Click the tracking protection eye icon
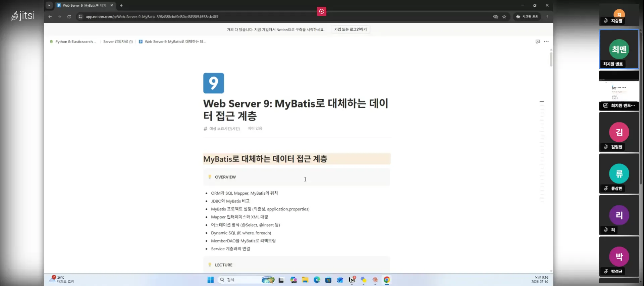 click(x=495, y=16)
